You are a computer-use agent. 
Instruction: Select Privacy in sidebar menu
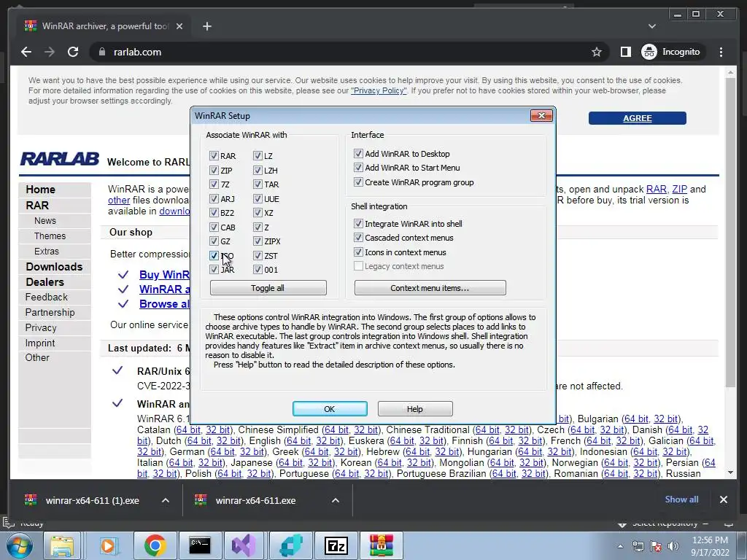pyautogui.click(x=41, y=327)
